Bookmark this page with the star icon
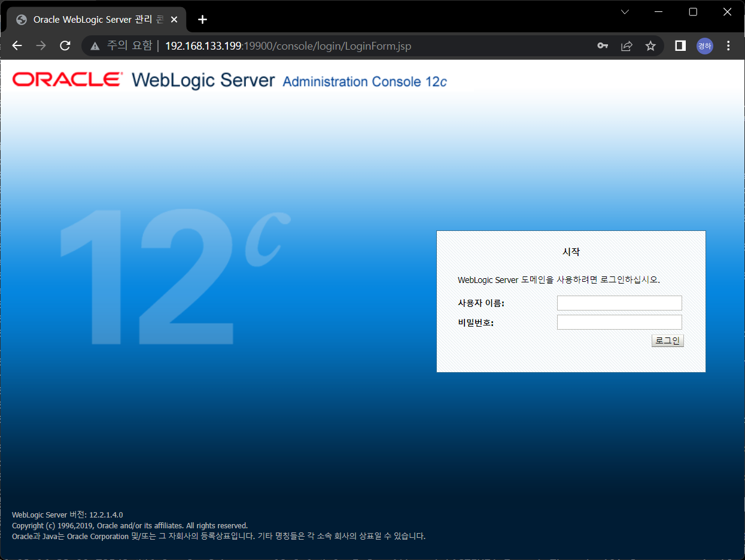This screenshot has width=745, height=560. (x=650, y=45)
